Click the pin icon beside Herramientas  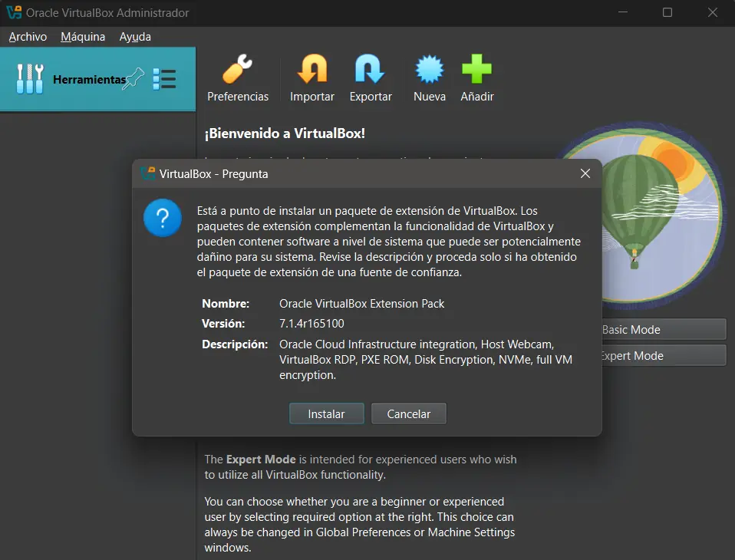pyautogui.click(x=135, y=77)
